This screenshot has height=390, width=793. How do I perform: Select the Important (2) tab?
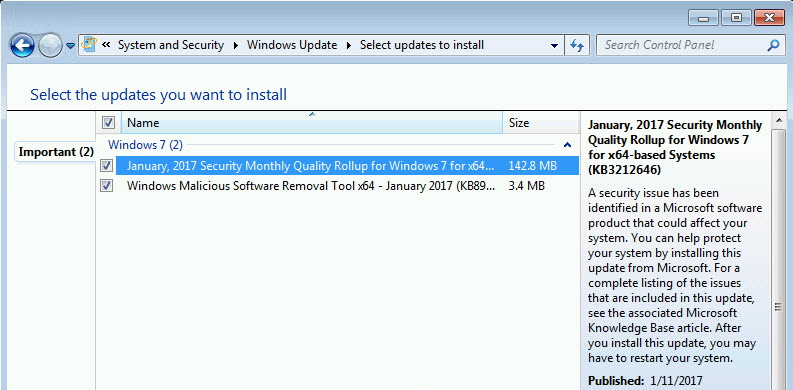tap(56, 152)
